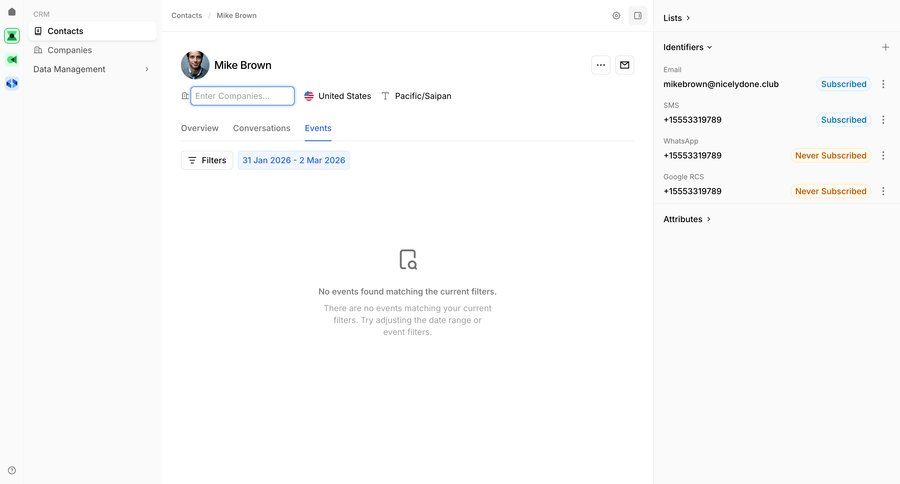Image resolution: width=900 pixels, height=484 pixels.
Task: Open options menu for WhatsApp identifier
Action: (x=883, y=155)
